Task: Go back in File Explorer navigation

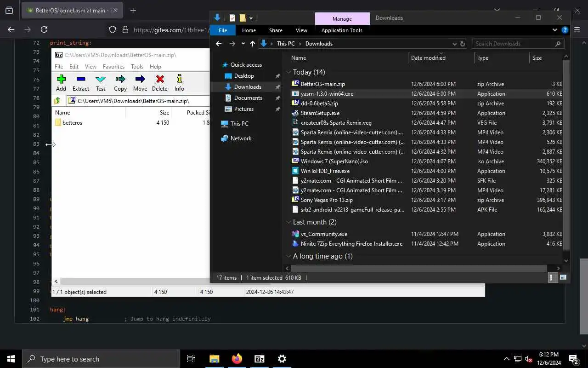Action: 219,44
